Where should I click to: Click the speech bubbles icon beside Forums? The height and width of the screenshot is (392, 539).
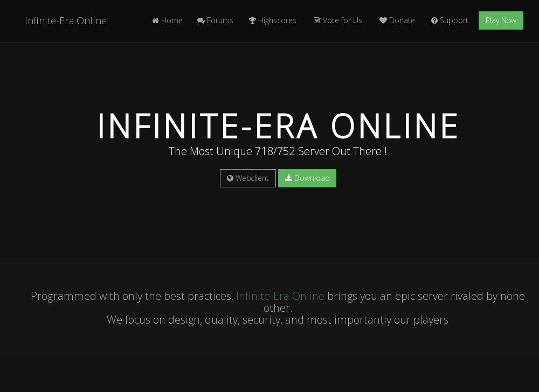(201, 20)
